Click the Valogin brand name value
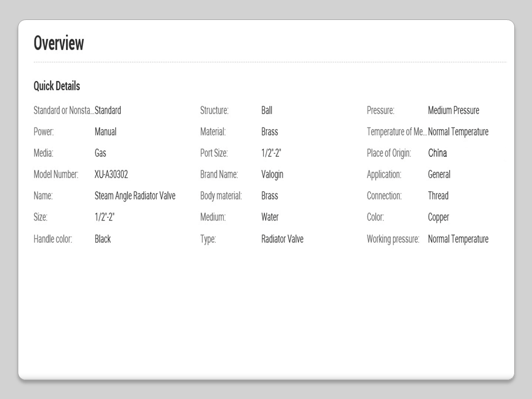532x399 pixels. coord(272,175)
